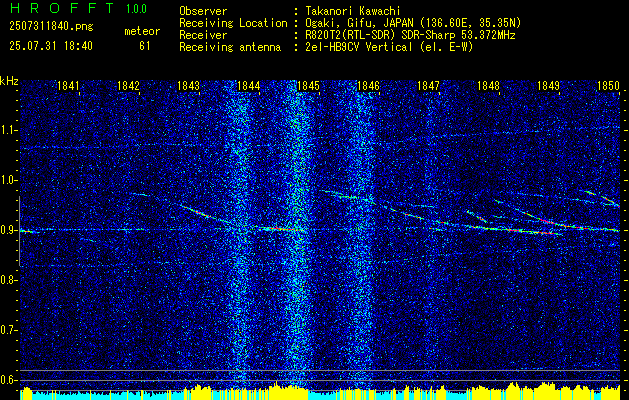Click the 1.0 frequency axis label

point(8,180)
